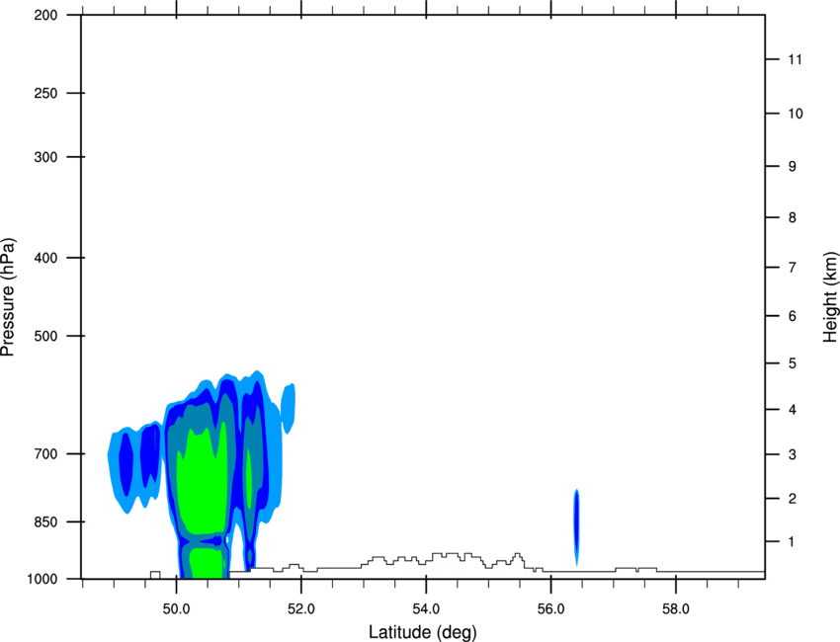
Task: Click the 52.0 latitude label
Action: click(301, 609)
